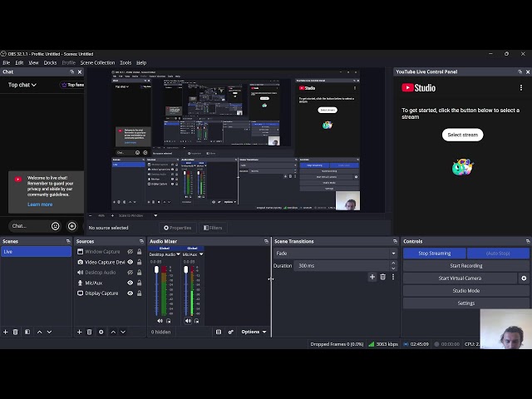Viewport: 532px width, 399px height.
Task: Open scene filters icon in the Scenes panel
Action: 27,332
